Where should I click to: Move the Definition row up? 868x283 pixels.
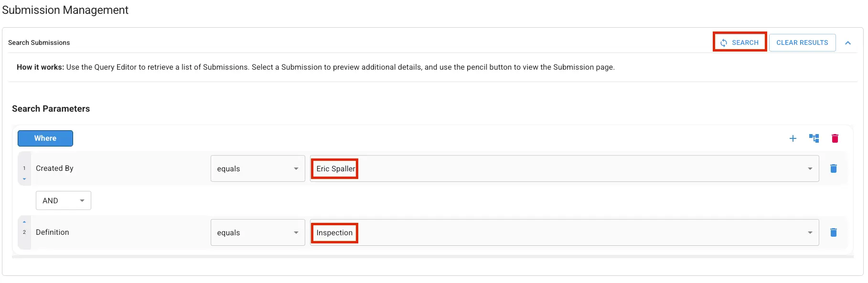(x=24, y=221)
